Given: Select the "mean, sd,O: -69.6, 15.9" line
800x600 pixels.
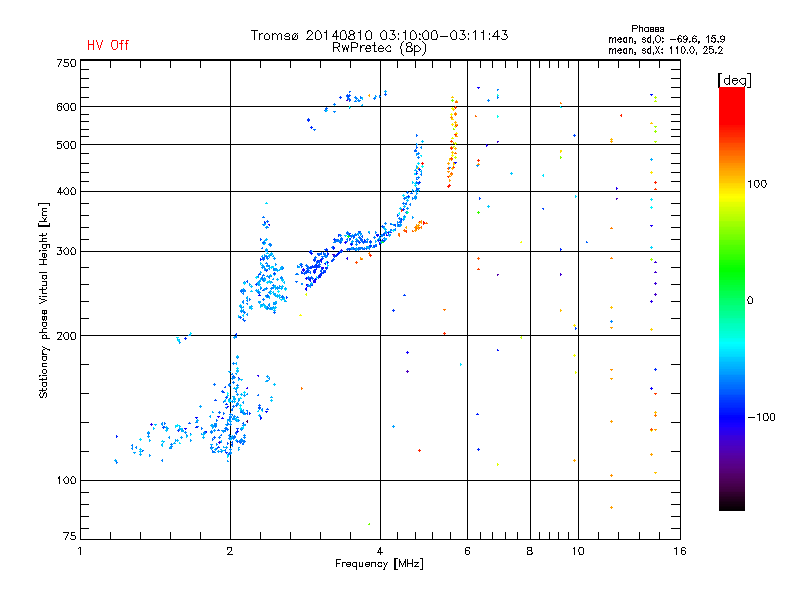Looking at the screenshot, I should click(x=666, y=39).
